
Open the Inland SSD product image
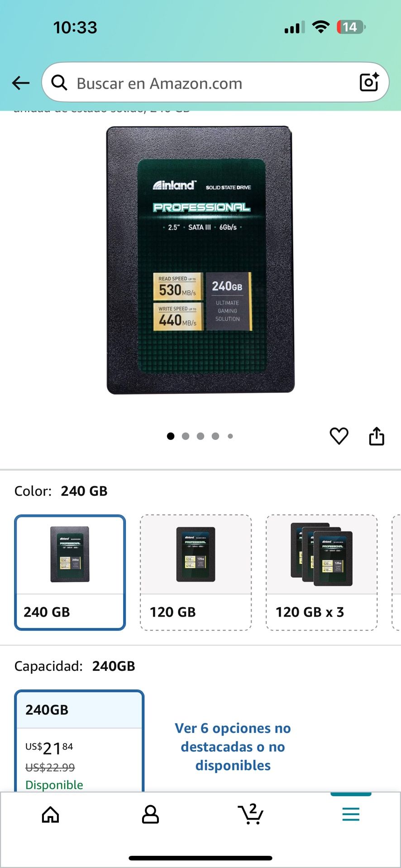coord(200,260)
